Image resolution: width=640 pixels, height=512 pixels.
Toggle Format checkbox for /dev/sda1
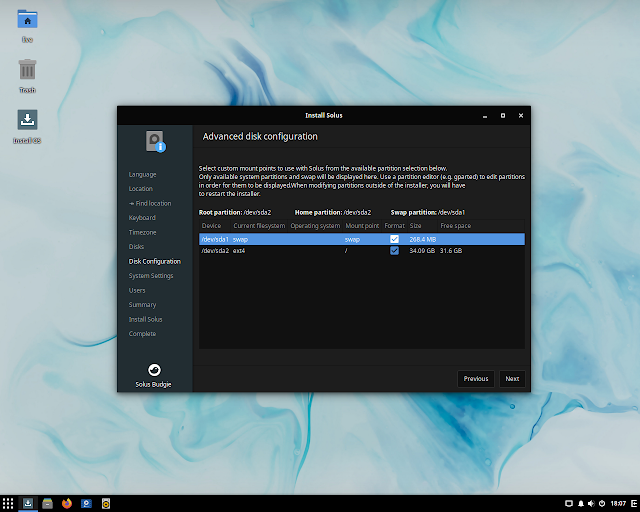point(394,239)
